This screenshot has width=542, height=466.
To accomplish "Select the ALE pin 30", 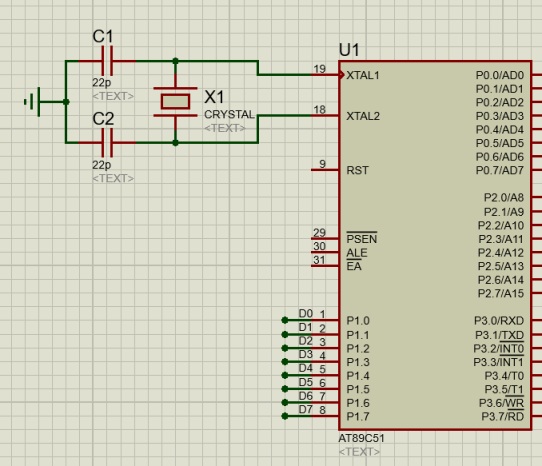I will point(325,252).
